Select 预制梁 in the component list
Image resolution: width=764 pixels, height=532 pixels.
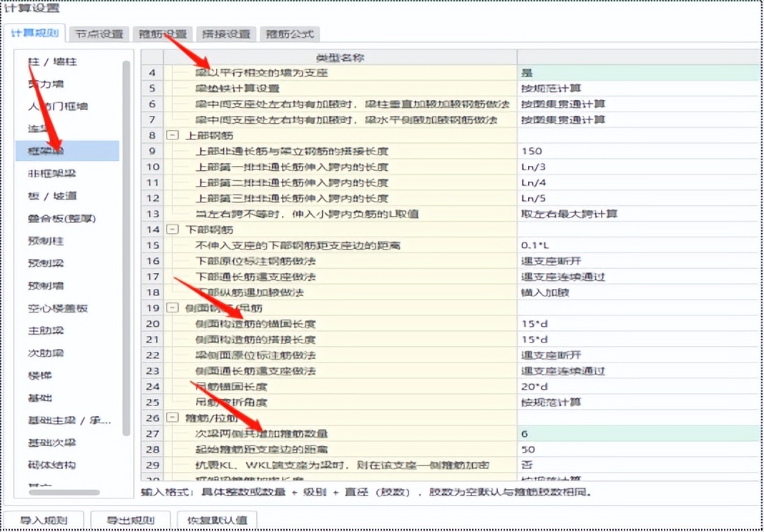coord(46,263)
